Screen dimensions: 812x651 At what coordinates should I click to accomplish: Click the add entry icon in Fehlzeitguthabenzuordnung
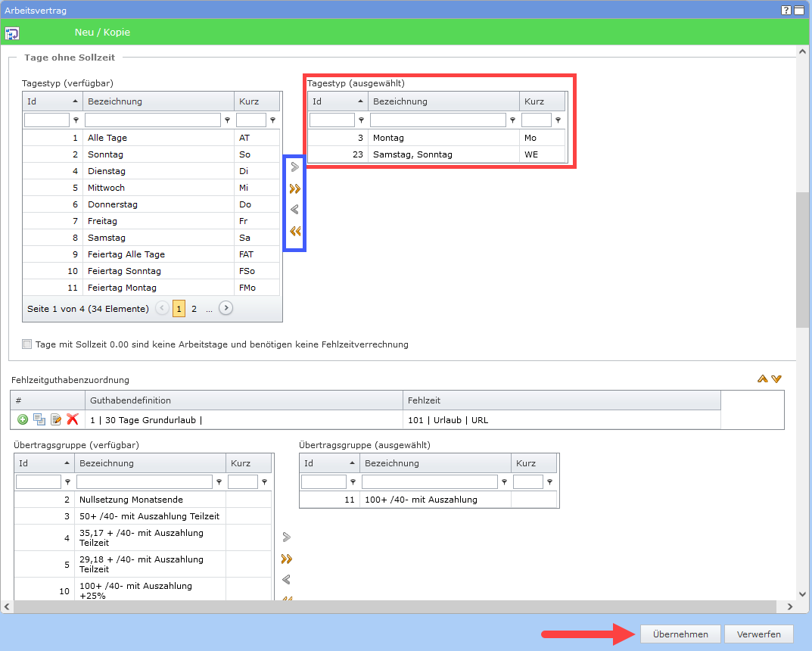(23, 419)
